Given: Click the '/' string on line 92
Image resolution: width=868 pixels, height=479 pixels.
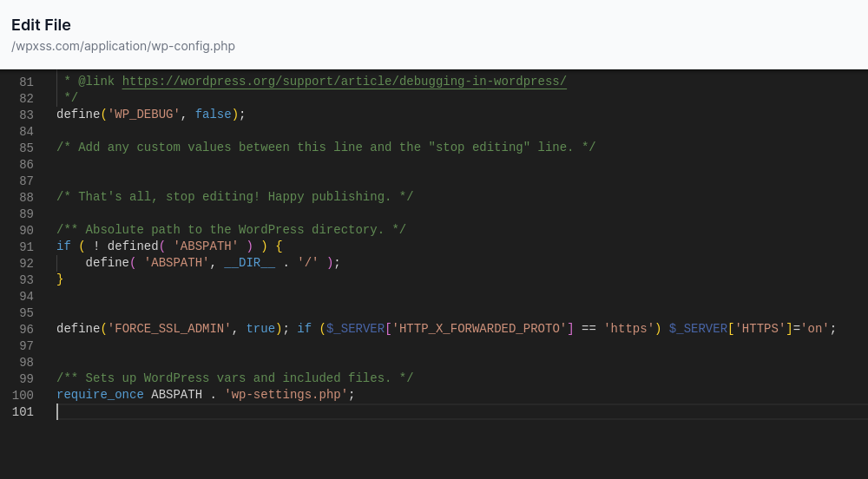Looking at the screenshot, I should pos(308,263).
